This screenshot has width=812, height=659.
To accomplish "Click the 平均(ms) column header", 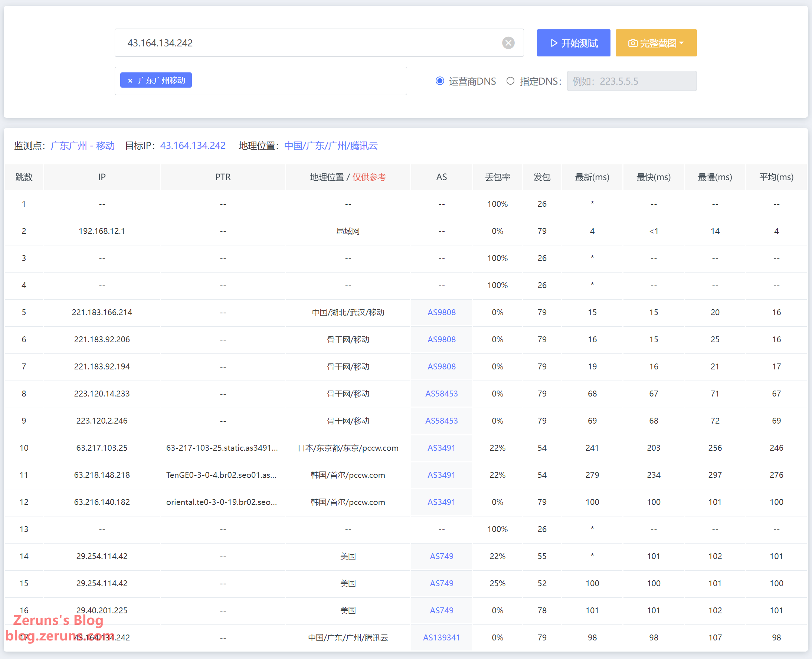I will (x=776, y=177).
